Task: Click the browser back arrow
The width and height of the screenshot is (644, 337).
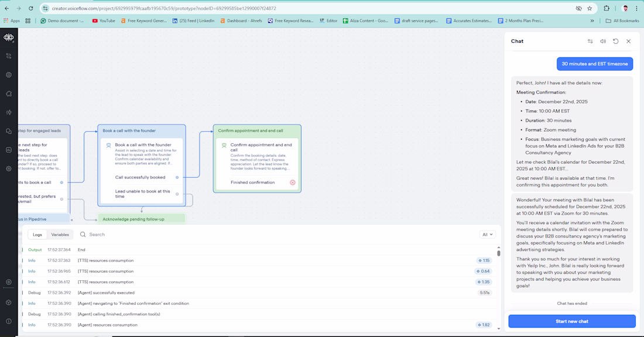Action: tap(6, 8)
